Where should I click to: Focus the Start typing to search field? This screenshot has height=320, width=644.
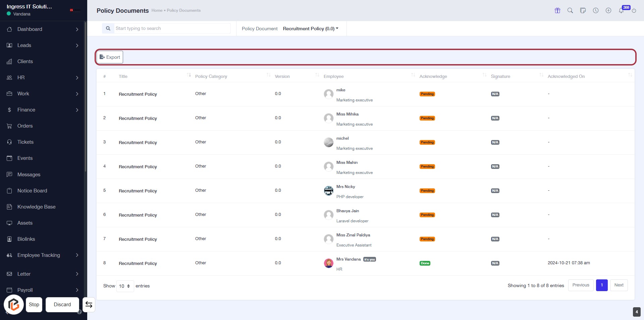coord(172,29)
